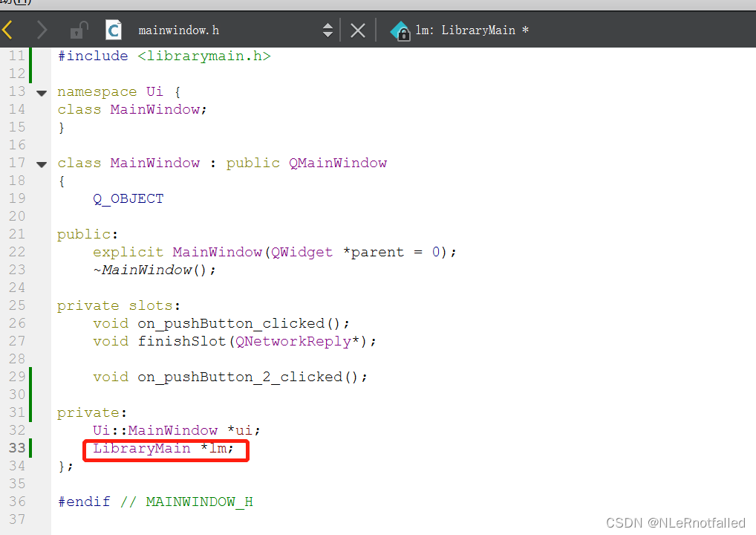Click line number 33 in the gutter
The height and width of the screenshot is (535, 756).
(x=17, y=447)
